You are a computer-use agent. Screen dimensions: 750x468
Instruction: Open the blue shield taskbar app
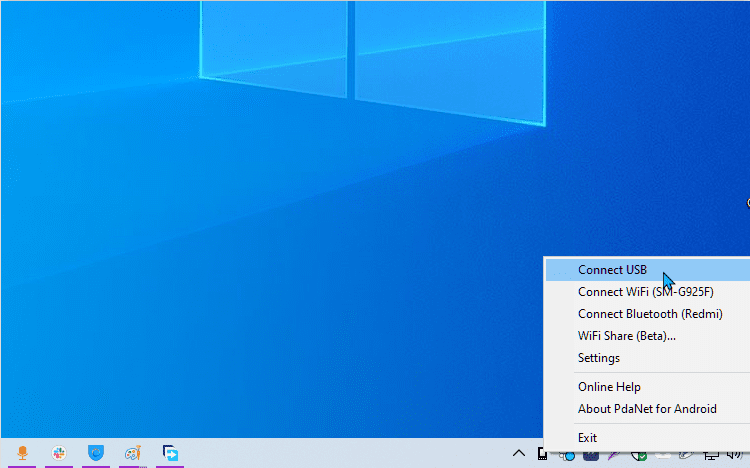[96, 453]
